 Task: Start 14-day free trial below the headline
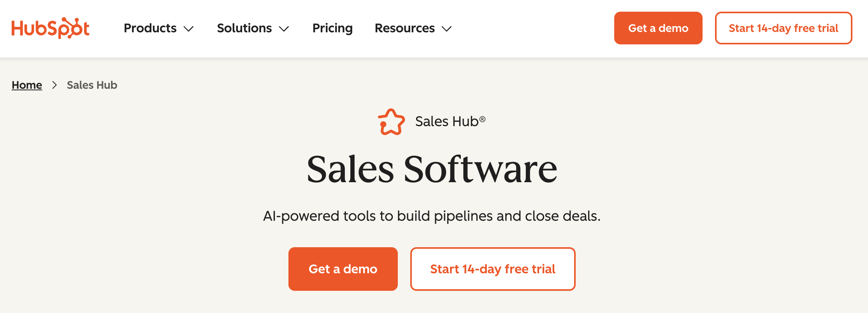click(492, 269)
